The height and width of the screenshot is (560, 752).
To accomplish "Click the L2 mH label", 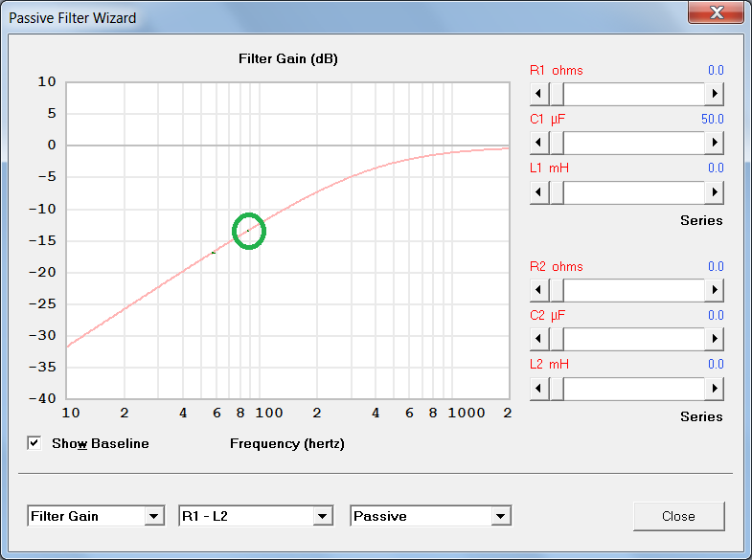I will pos(549,364).
